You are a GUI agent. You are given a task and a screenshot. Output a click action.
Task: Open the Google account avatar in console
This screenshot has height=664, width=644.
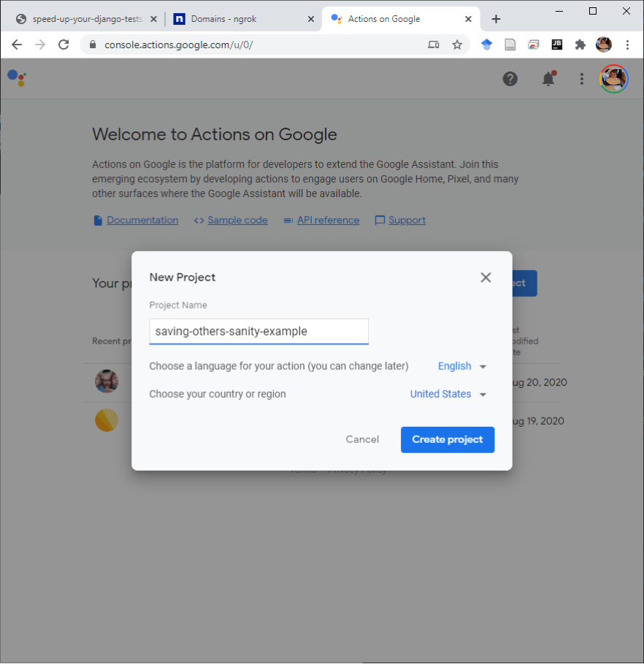613,79
